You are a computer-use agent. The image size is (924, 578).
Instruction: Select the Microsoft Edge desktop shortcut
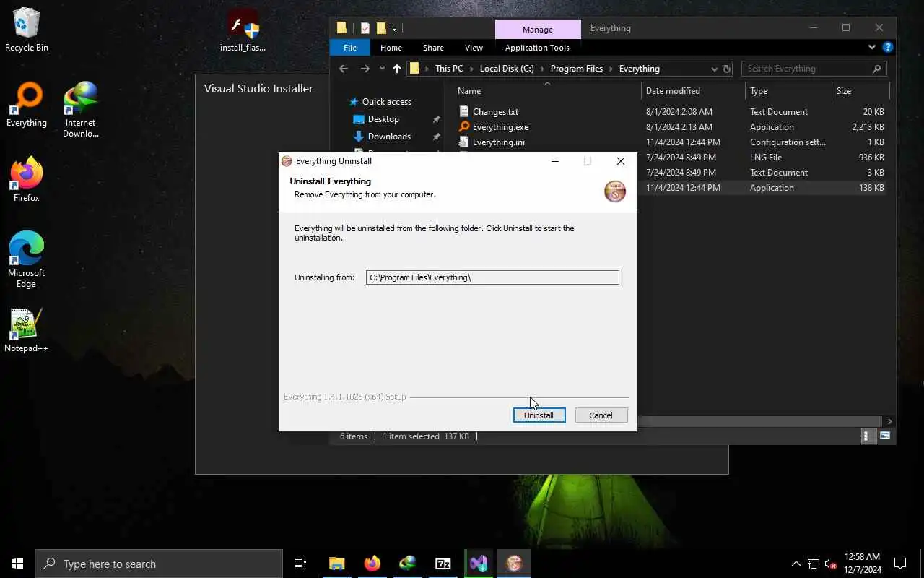pyautogui.click(x=27, y=260)
